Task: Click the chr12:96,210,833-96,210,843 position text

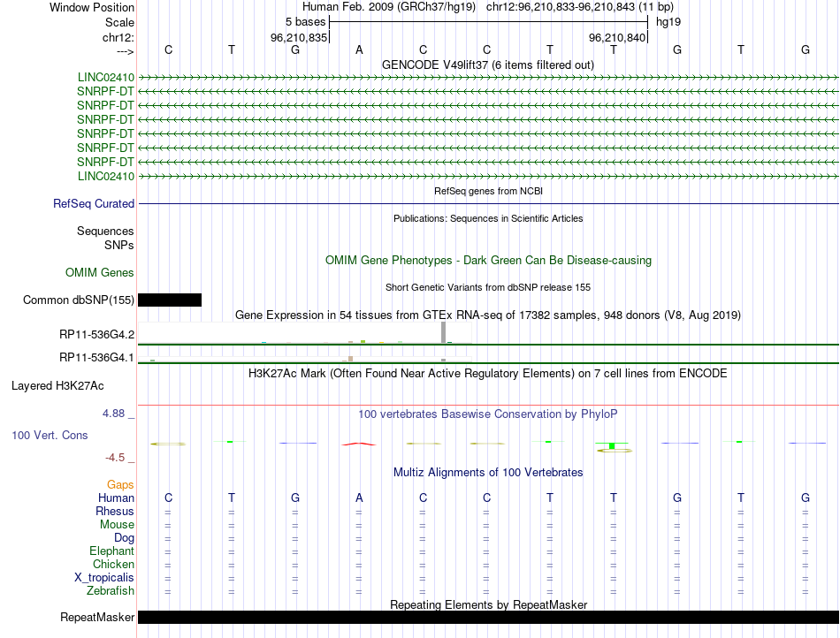Action: pyautogui.click(x=580, y=7)
